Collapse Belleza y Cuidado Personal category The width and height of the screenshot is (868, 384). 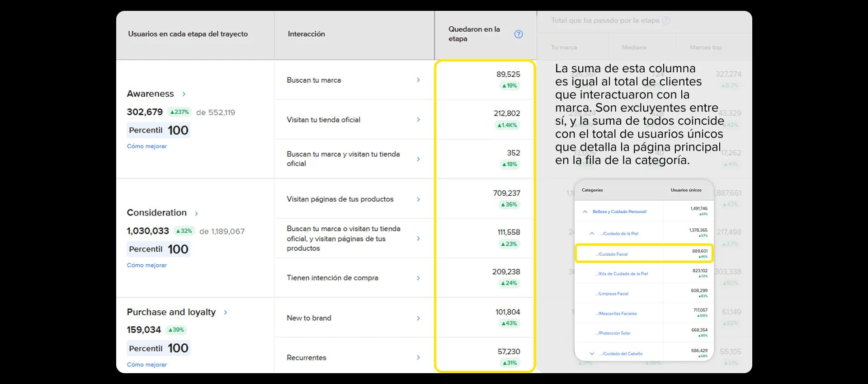coord(585,211)
